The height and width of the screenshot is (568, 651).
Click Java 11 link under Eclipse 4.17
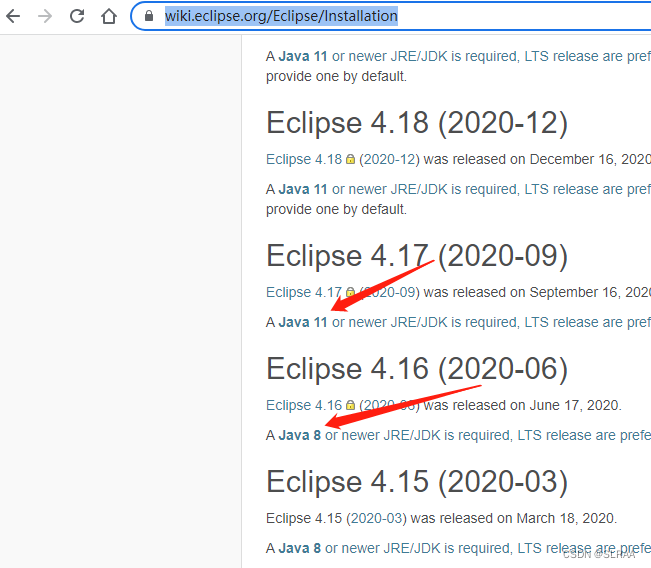pos(303,322)
